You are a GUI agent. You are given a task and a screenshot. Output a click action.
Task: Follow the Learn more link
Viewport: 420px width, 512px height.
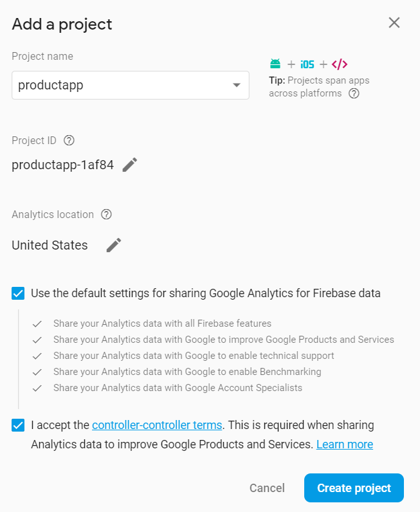click(344, 444)
